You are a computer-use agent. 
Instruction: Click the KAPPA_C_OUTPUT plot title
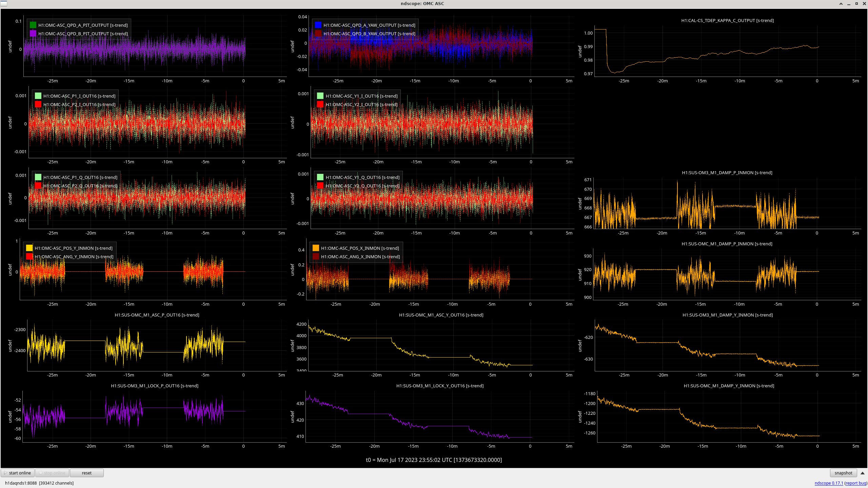pos(727,20)
